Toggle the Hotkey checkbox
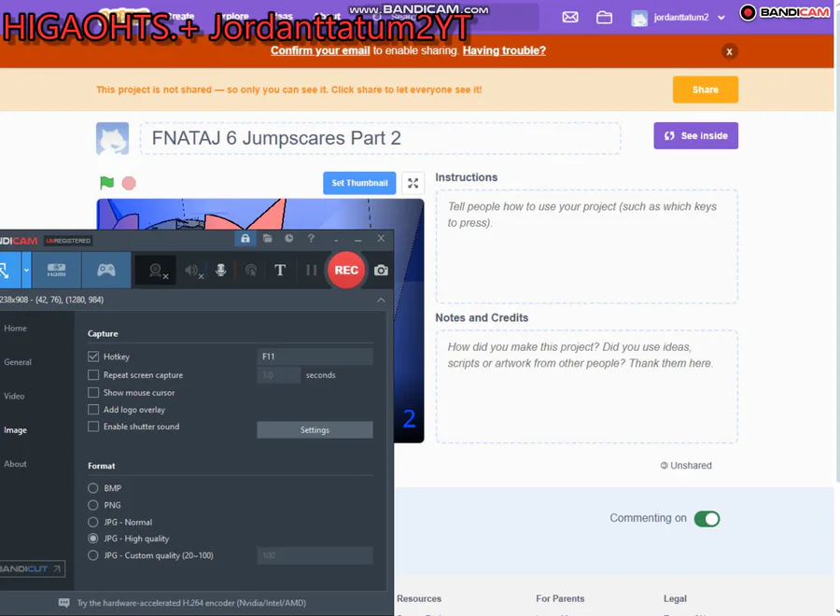Image resolution: width=840 pixels, height=616 pixels. pyautogui.click(x=93, y=357)
